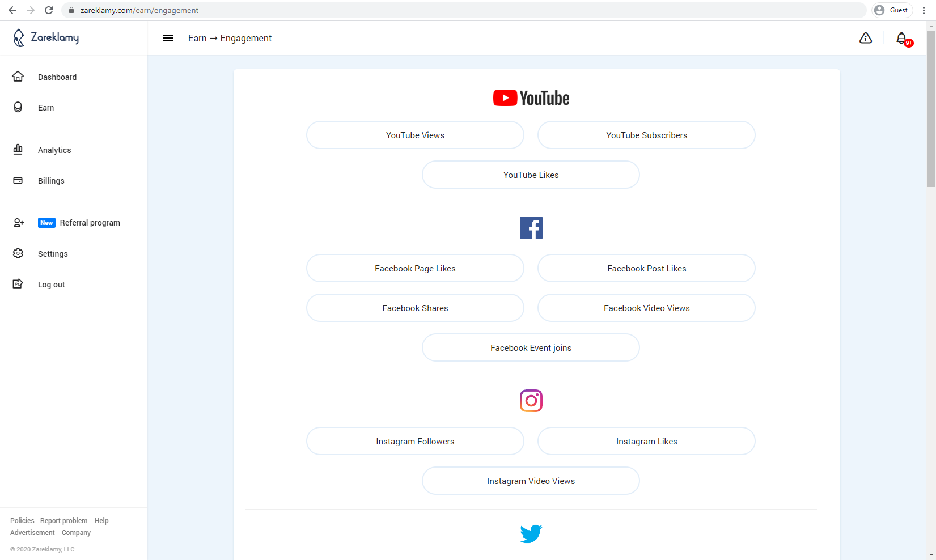Click the Settings gear icon
936x560 pixels.
pyautogui.click(x=18, y=253)
